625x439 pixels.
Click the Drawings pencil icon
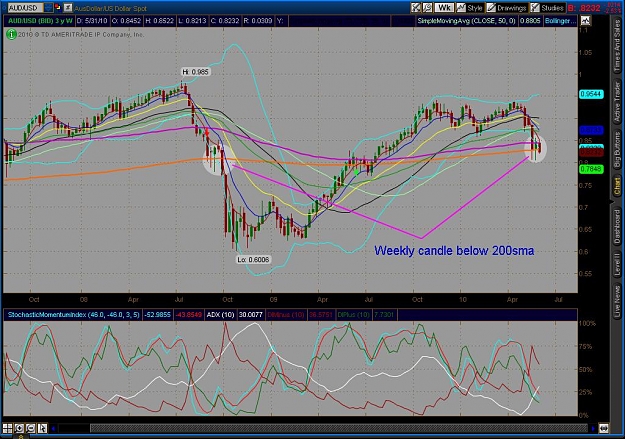(491, 7)
